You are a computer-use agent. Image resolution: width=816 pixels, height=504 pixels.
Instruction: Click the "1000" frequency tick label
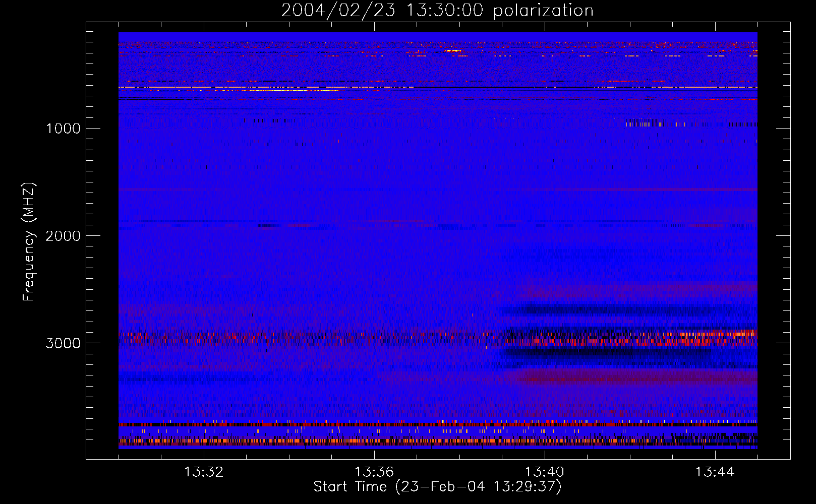pyautogui.click(x=63, y=129)
